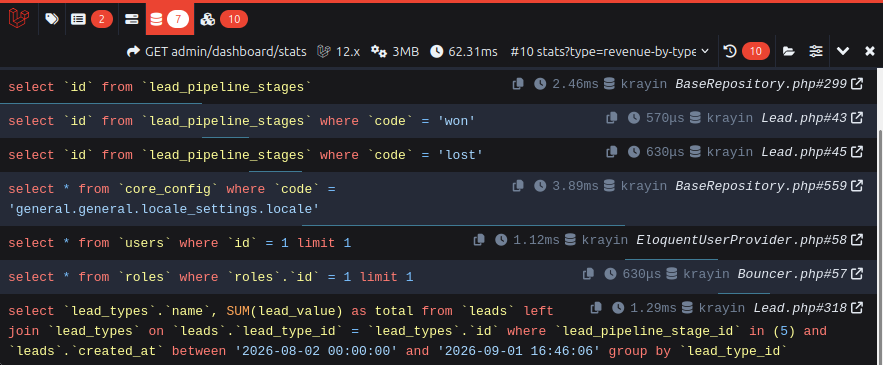Viewport: 883px width, 365px height.
Task: Open request history with badge 10
Action: 746,51
